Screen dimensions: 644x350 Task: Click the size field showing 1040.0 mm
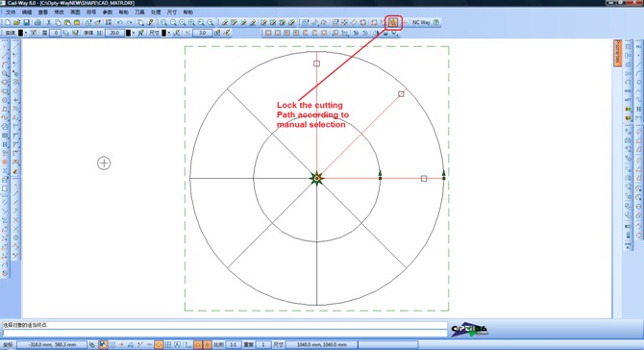322,344
